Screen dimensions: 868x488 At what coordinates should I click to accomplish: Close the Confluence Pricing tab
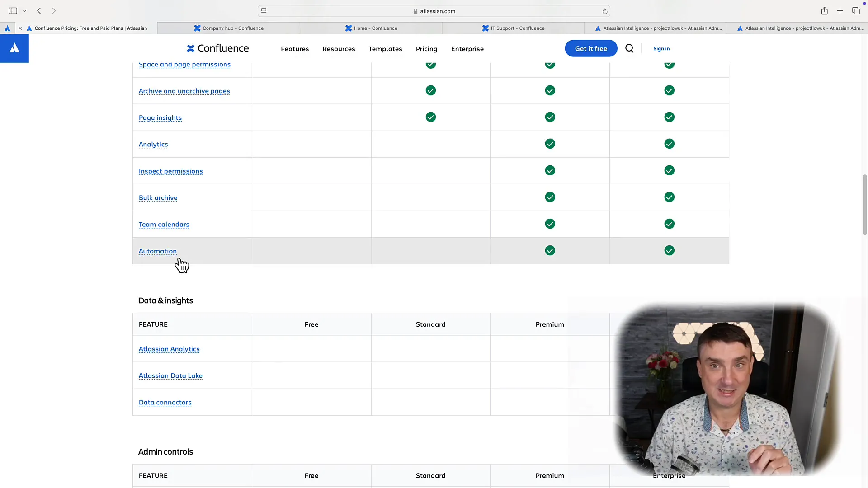tap(20, 28)
